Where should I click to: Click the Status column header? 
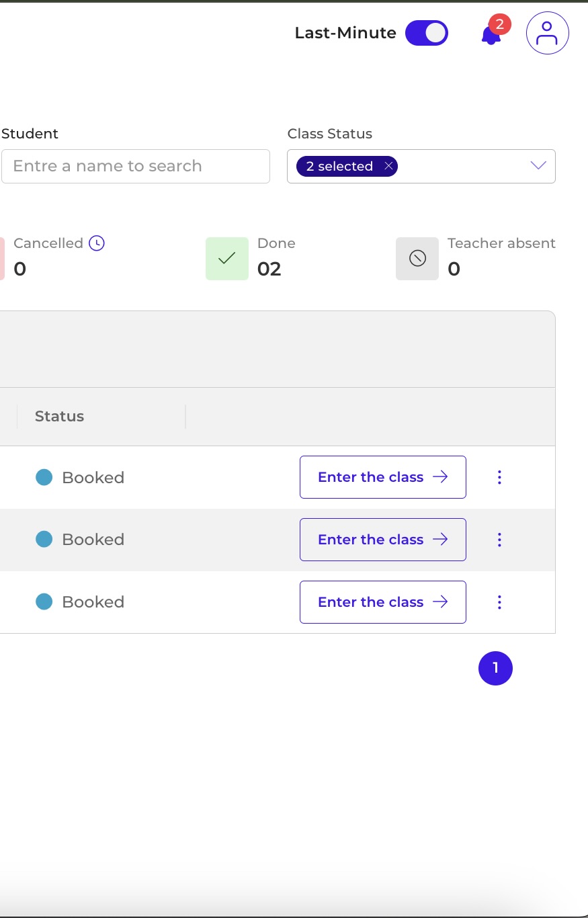(59, 417)
